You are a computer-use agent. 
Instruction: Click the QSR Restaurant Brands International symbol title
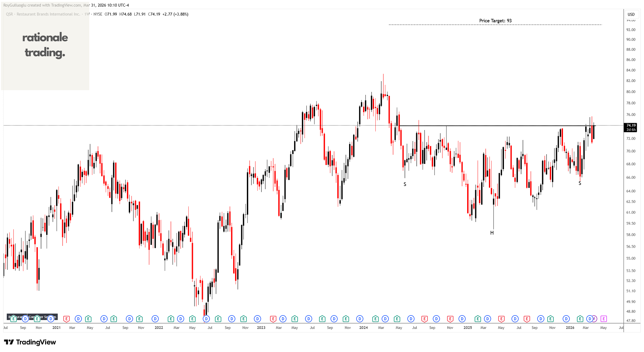coord(43,14)
